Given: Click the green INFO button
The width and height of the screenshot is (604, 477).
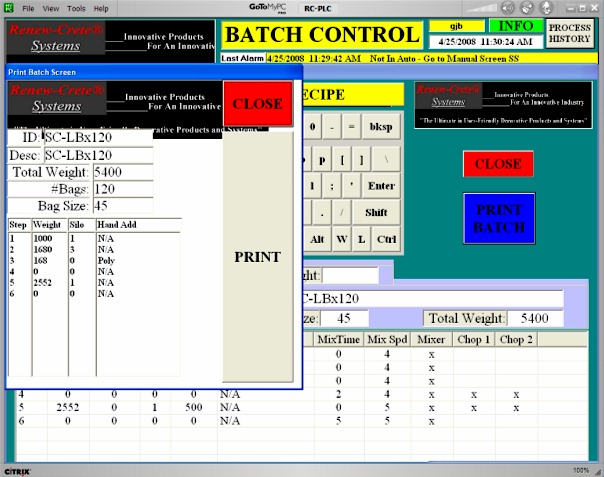Looking at the screenshot, I should click(516, 26).
